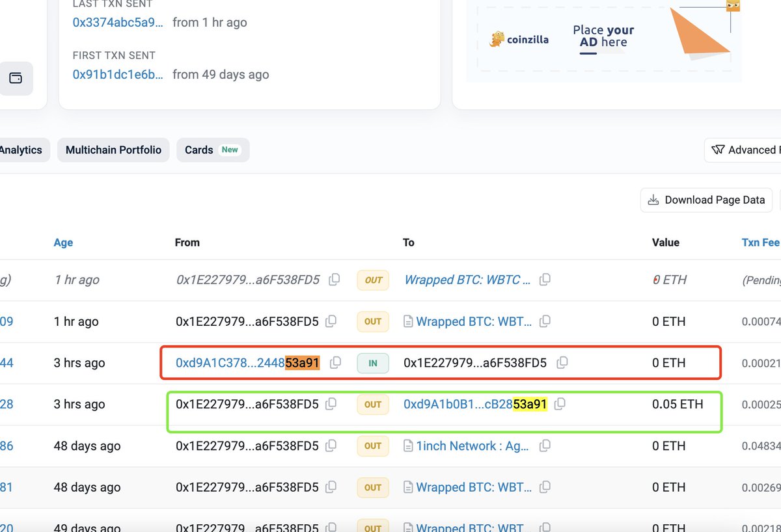
Task: Open the last transaction sent link 0x3374abc5a9
Action: (117, 22)
